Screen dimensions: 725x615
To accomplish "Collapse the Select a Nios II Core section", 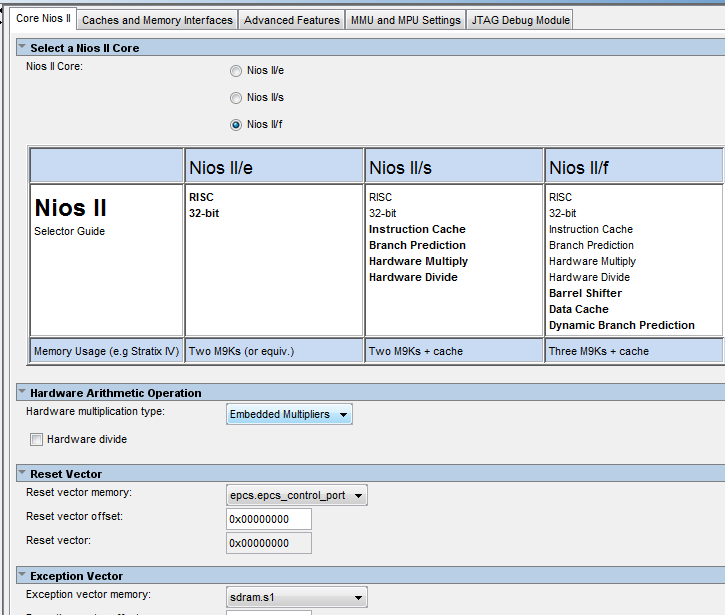I will (x=22, y=48).
